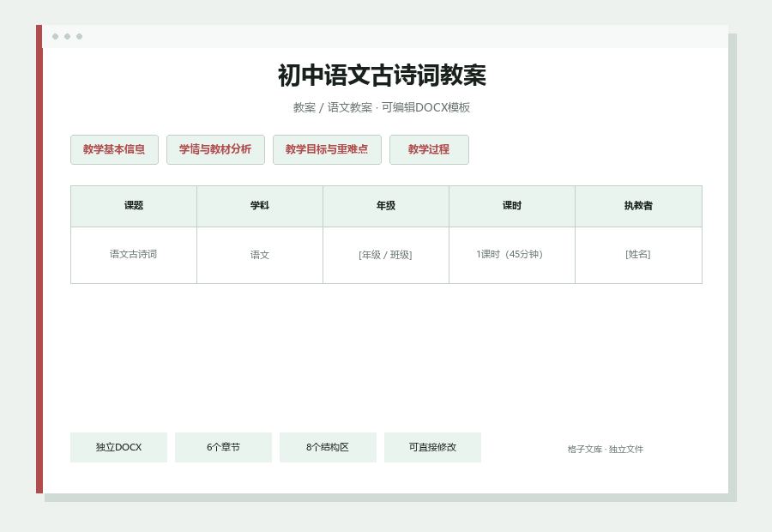Open the 教学基本信息 section tab

114,150
